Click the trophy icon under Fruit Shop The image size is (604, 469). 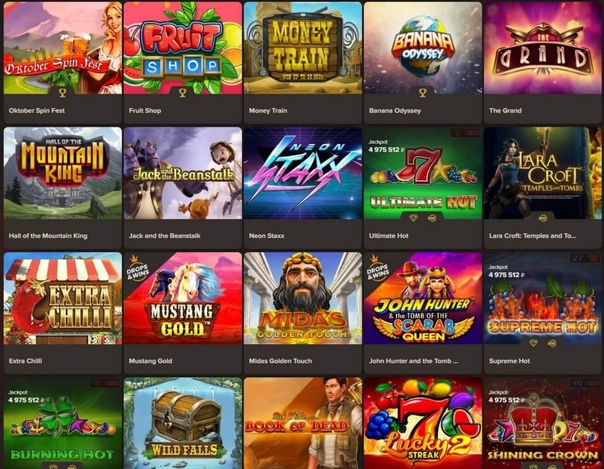[x=183, y=92]
